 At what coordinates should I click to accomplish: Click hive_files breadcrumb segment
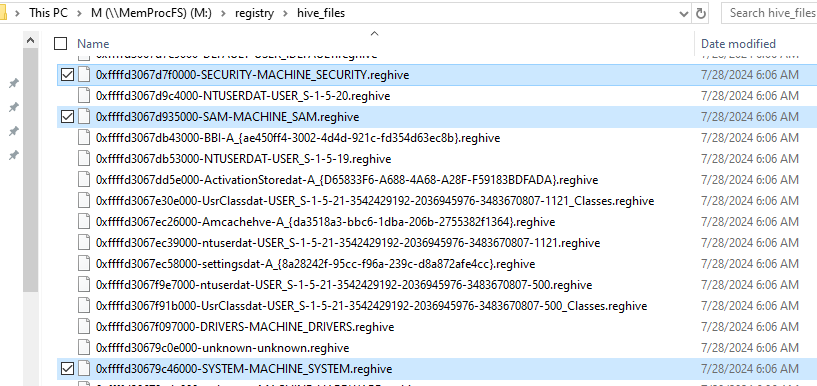(x=320, y=13)
